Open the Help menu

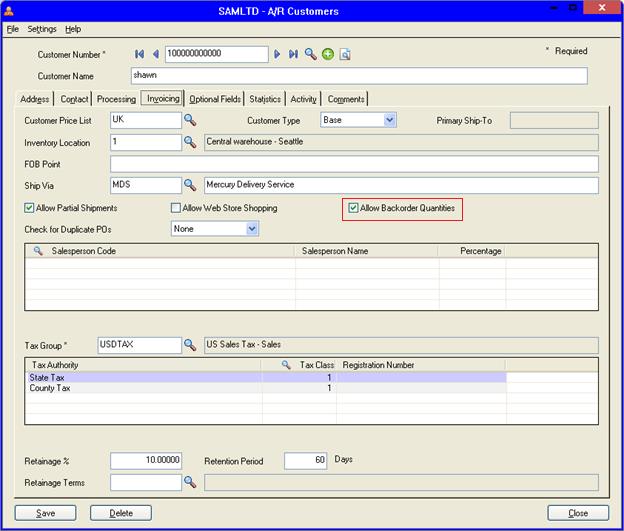(x=73, y=29)
